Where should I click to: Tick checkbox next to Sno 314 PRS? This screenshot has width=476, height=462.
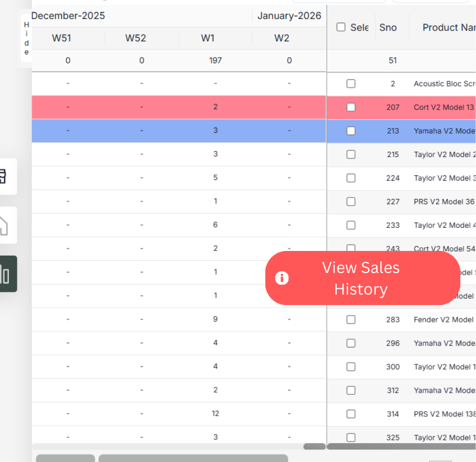click(x=351, y=414)
